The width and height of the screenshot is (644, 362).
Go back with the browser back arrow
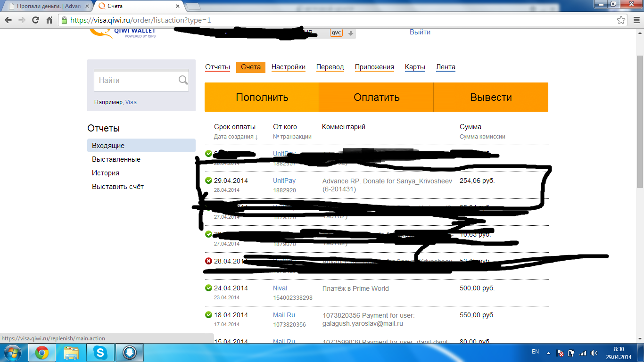8,20
